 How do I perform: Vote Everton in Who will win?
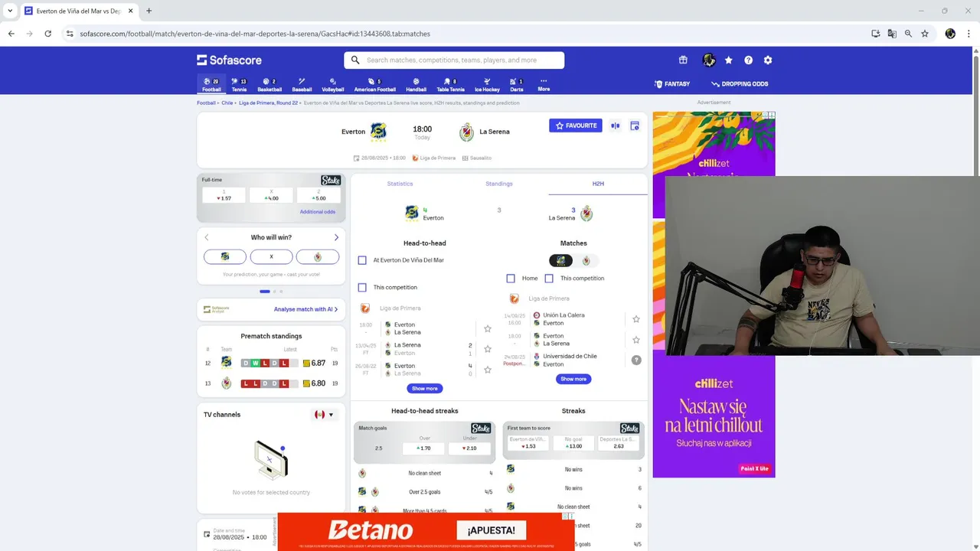(225, 257)
